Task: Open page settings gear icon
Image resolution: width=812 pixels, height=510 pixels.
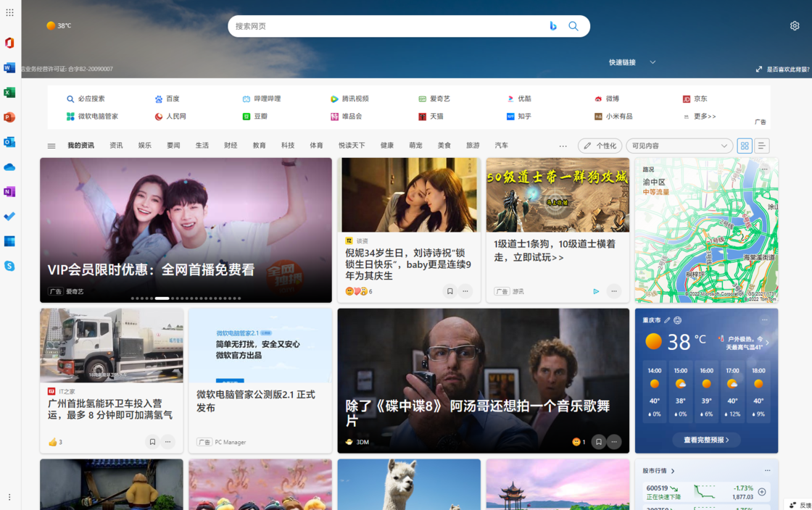Action: 795,26
